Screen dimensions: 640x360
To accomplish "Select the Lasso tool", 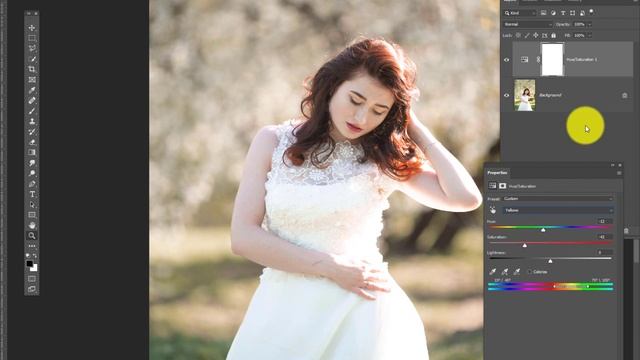I will click(x=32, y=49).
